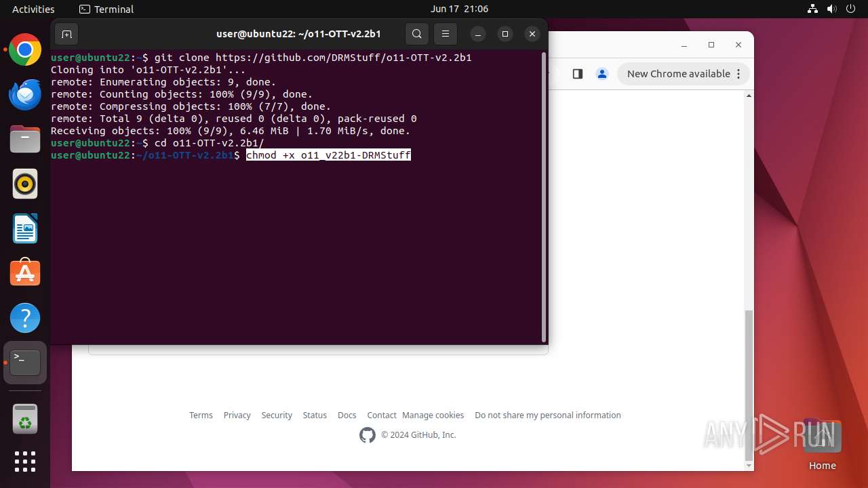Open the clock showing Jun 17 21:06

[459, 9]
